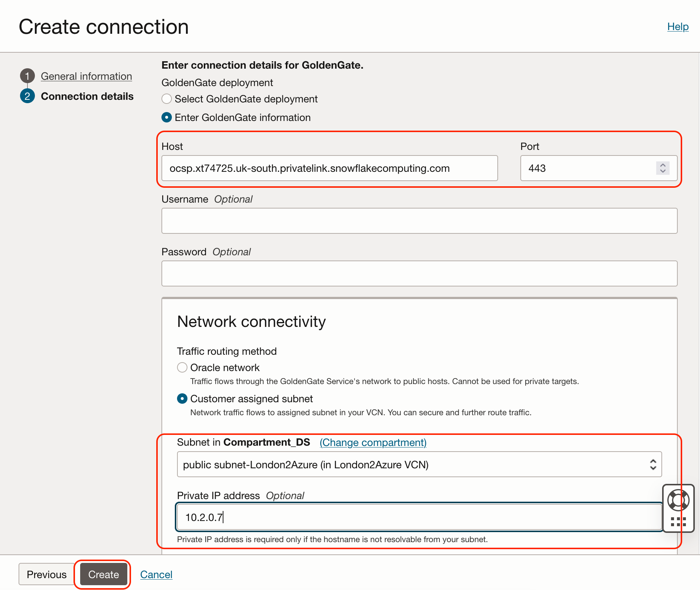The image size is (700, 590).
Task: Click step 1 circle in the wizard
Action: click(x=27, y=76)
